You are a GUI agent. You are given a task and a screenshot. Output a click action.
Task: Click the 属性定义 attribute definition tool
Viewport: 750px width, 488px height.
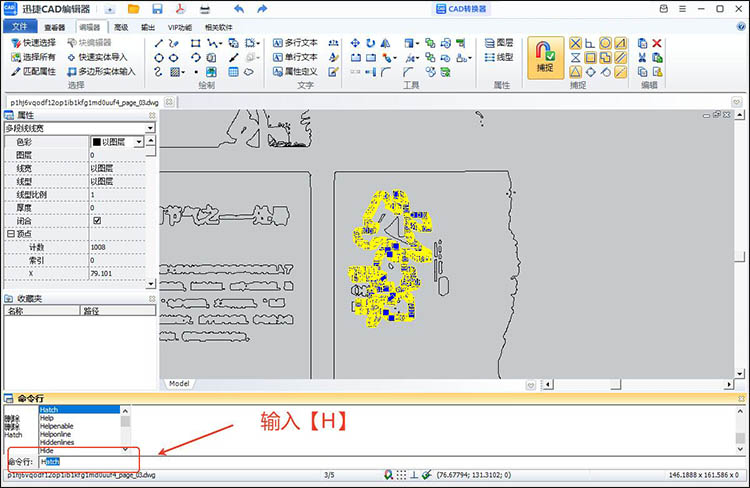click(294, 72)
